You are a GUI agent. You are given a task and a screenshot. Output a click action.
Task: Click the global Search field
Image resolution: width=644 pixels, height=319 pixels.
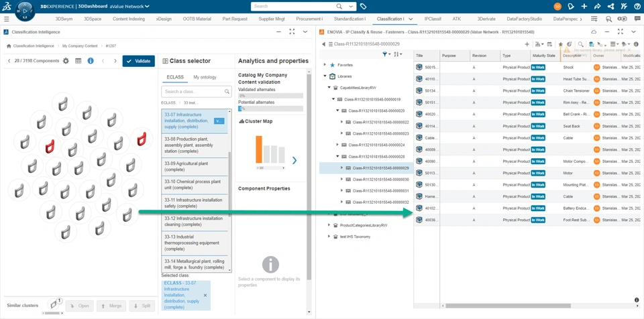(293, 7)
